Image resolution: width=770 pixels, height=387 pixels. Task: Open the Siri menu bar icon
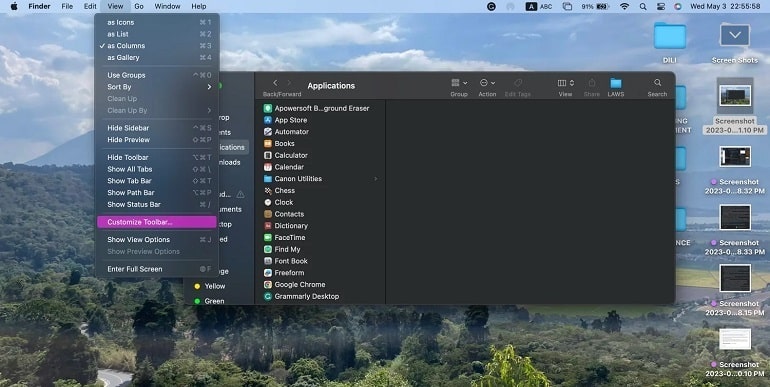point(678,6)
